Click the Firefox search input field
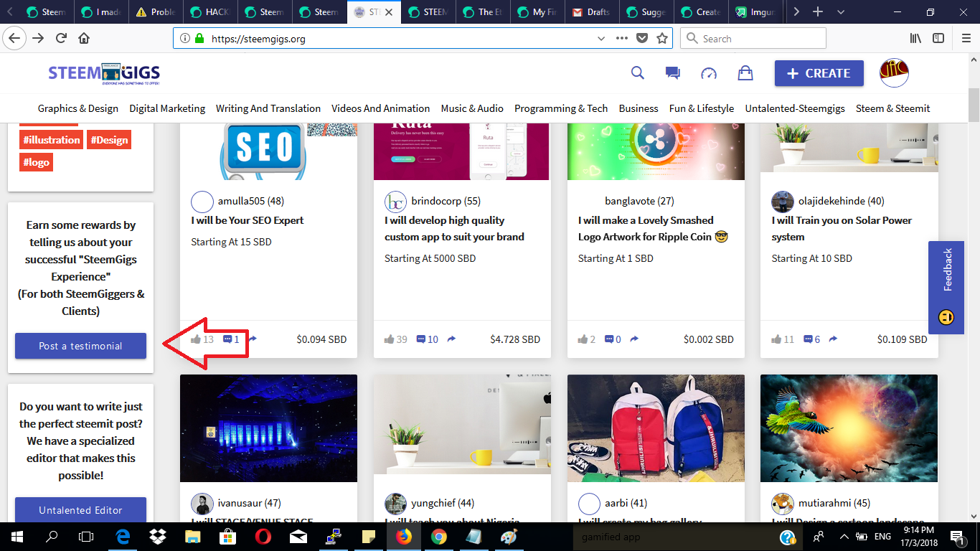The height and width of the screenshot is (551, 980). point(753,39)
